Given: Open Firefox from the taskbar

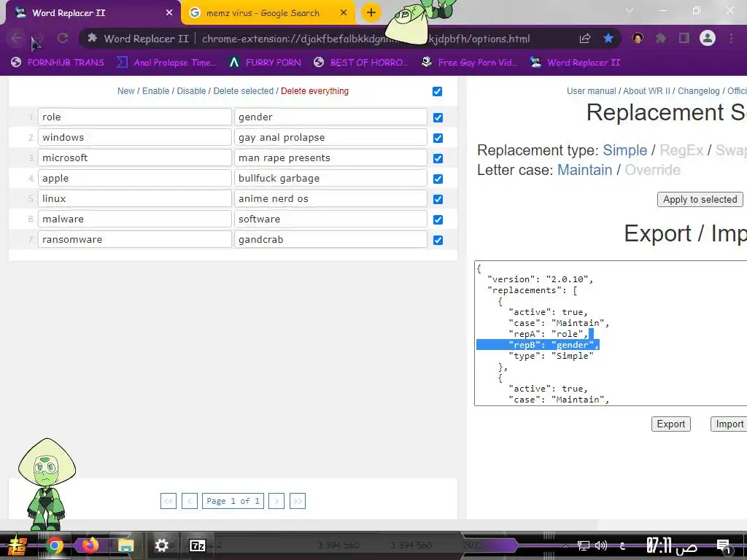Looking at the screenshot, I should coord(90,545).
